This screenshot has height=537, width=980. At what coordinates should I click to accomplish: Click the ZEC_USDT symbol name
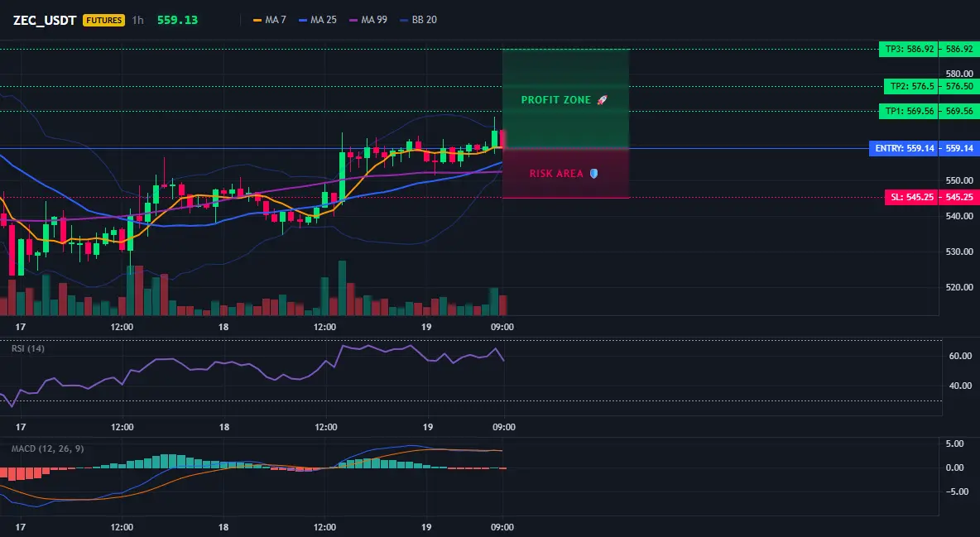(45, 20)
